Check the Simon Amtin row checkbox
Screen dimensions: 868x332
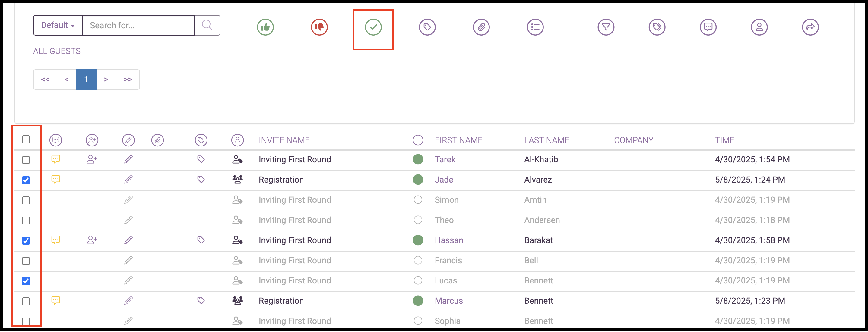(26, 200)
